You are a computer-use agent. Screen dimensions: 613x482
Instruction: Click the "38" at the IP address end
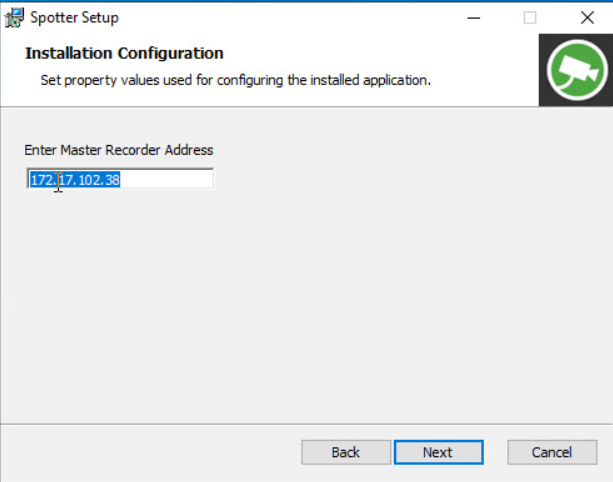112,179
